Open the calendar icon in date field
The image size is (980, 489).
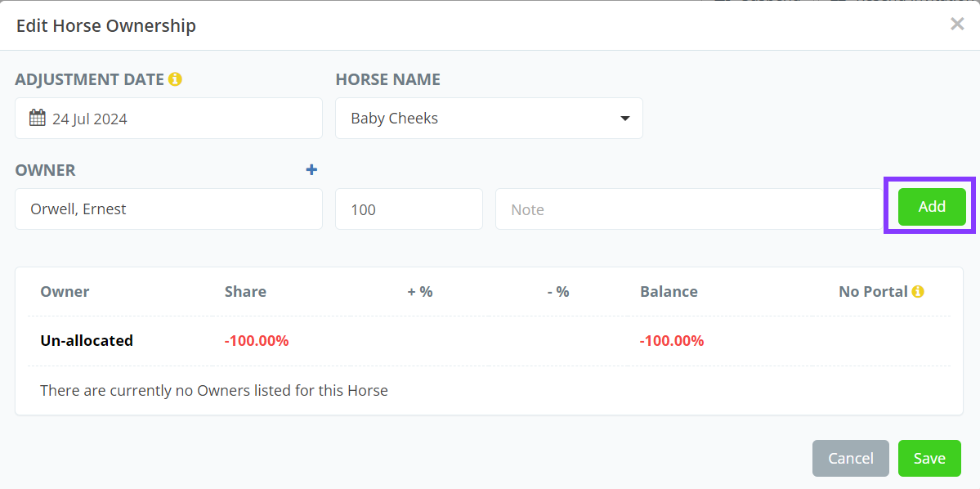[38, 118]
